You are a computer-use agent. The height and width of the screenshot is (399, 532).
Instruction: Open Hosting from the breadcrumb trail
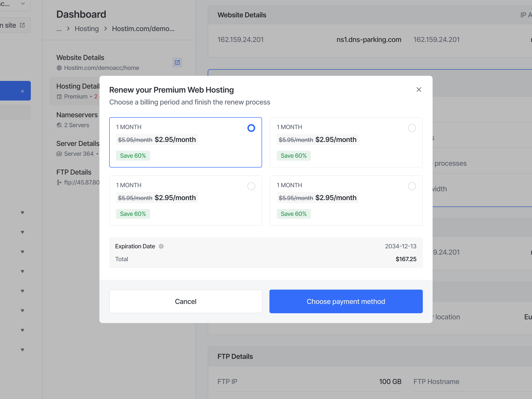click(x=87, y=29)
